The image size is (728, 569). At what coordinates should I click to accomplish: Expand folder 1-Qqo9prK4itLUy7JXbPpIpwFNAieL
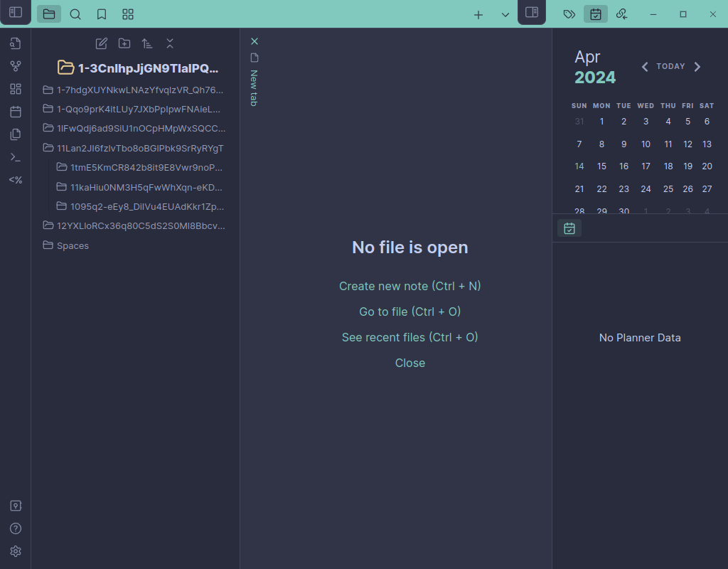(133, 109)
